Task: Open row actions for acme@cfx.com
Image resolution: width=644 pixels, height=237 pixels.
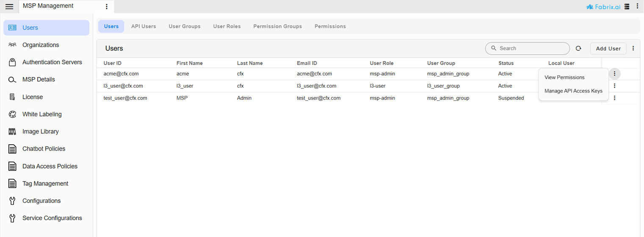Action: tap(614, 74)
